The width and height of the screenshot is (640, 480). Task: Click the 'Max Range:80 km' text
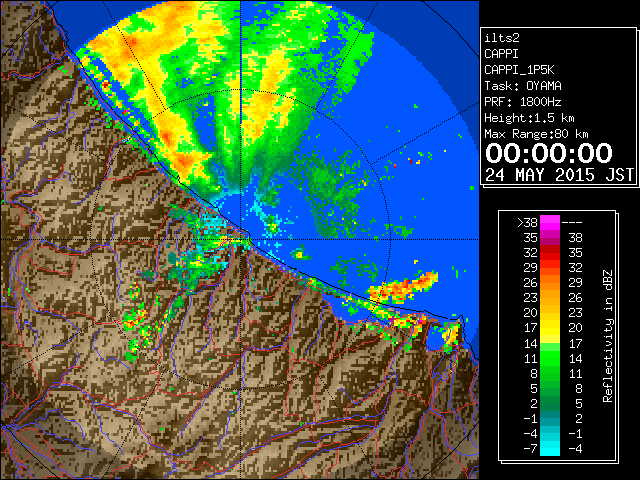tap(536, 134)
